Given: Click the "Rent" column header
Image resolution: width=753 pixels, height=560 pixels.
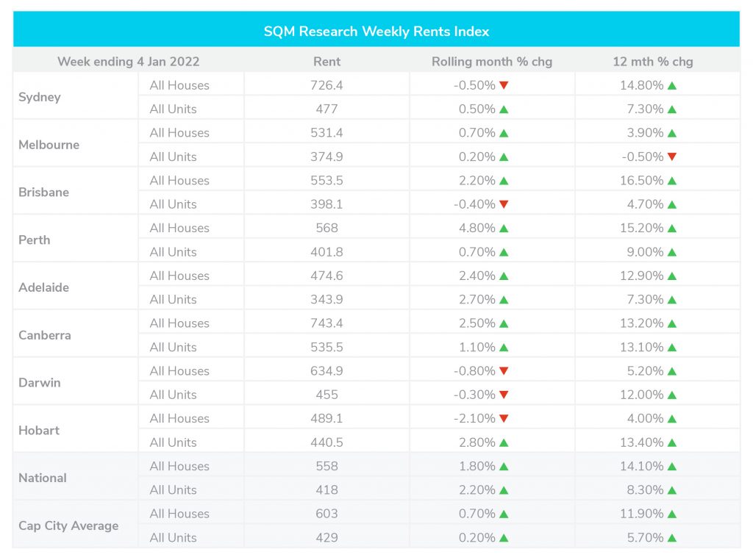Looking at the screenshot, I should [326, 62].
